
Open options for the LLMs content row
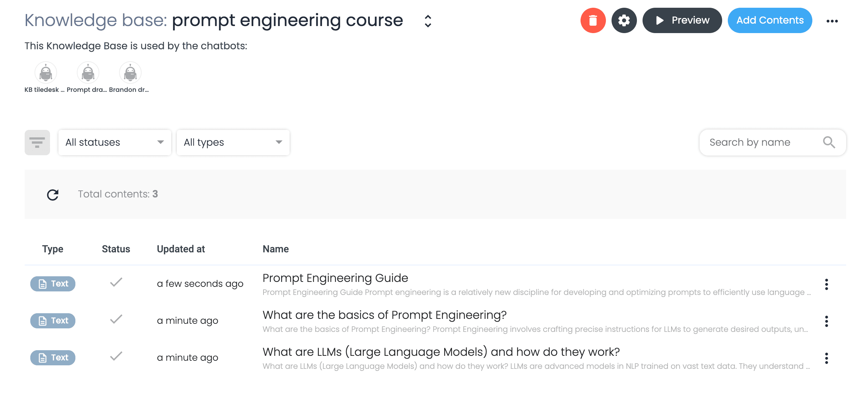826,358
